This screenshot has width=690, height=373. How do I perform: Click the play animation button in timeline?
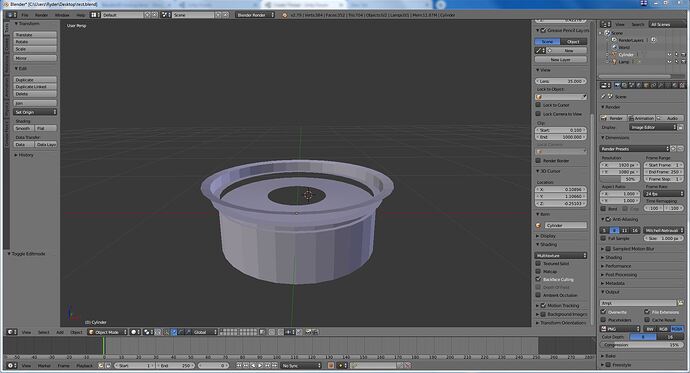click(x=260, y=365)
